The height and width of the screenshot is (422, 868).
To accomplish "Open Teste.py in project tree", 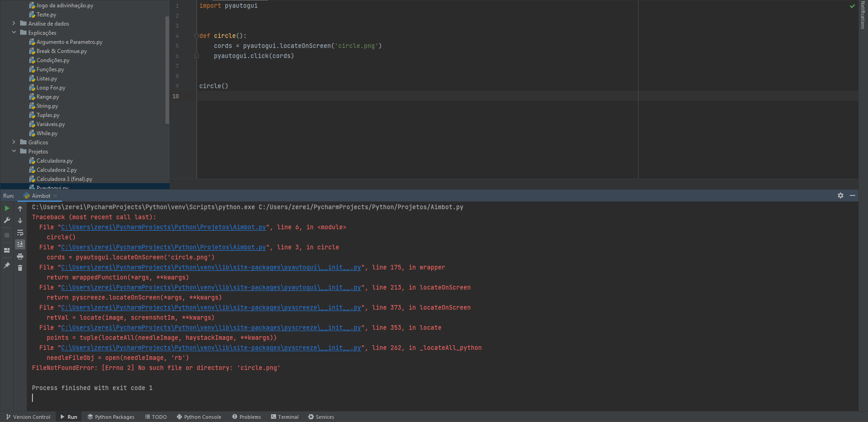I will click(x=46, y=15).
